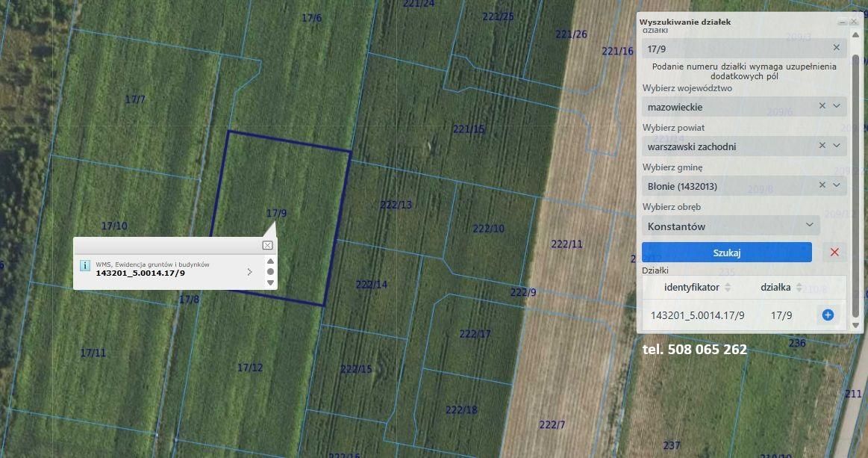Click the popup's up arrow
The height and width of the screenshot is (458, 868).
270,262
